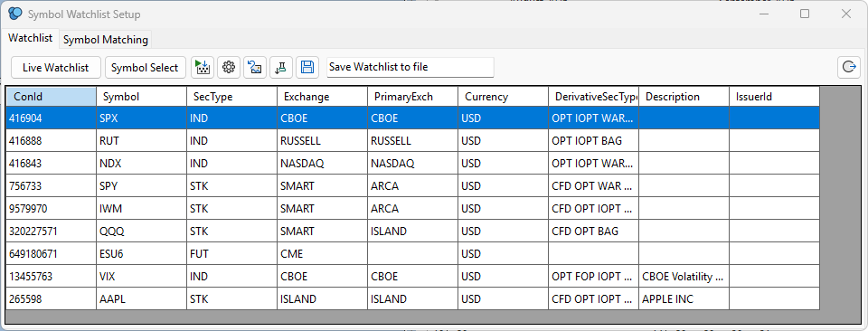
Task: Click the DerivativeSecType column header
Action: [593, 97]
